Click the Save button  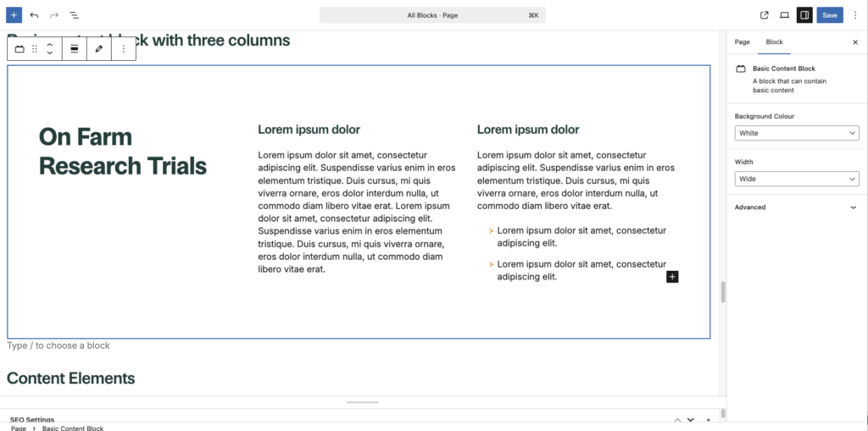pos(830,15)
